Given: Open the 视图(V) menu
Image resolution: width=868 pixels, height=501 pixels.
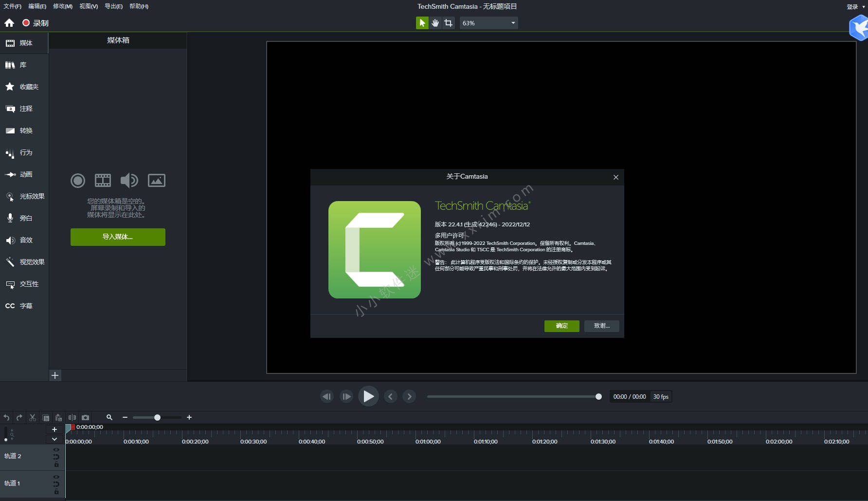Looking at the screenshot, I should coord(89,6).
